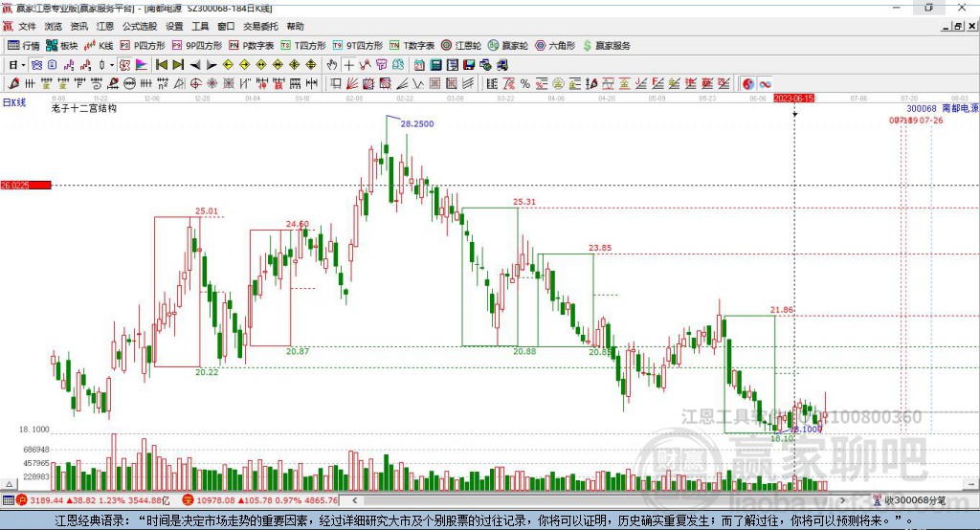Select the Gann fan lines tool
This screenshot has width=980, height=530.
[x=352, y=84]
